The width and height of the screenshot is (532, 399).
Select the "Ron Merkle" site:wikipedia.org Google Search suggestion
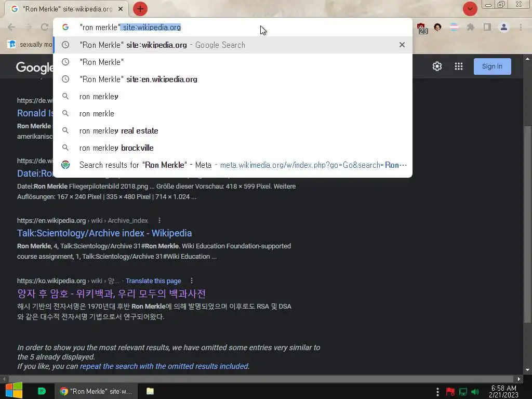232,45
